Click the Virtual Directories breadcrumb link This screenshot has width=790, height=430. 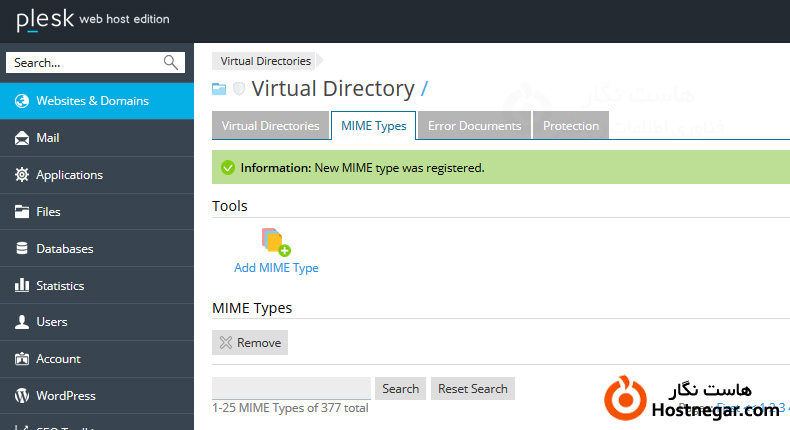[x=265, y=61]
